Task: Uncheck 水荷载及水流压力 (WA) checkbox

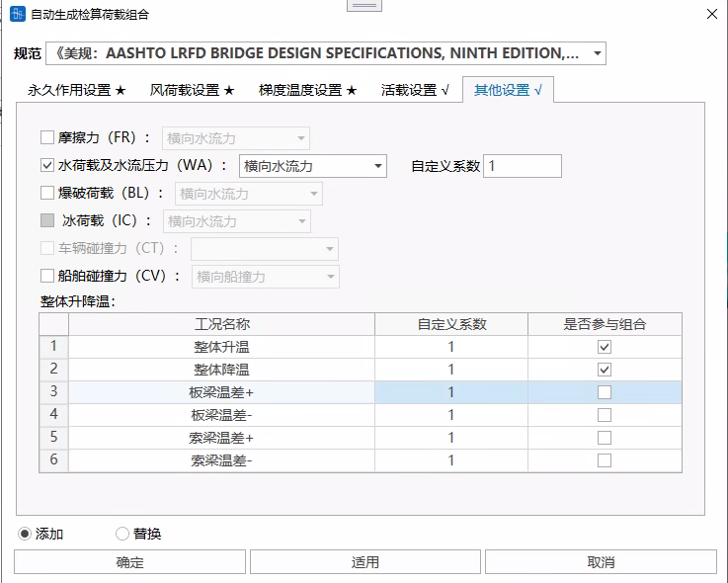Action: click(x=47, y=165)
